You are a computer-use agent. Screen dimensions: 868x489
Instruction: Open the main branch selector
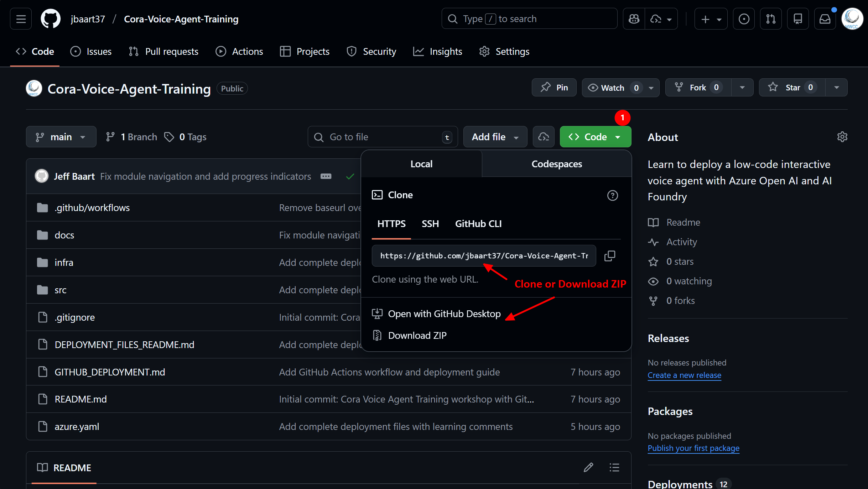click(61, 137)
